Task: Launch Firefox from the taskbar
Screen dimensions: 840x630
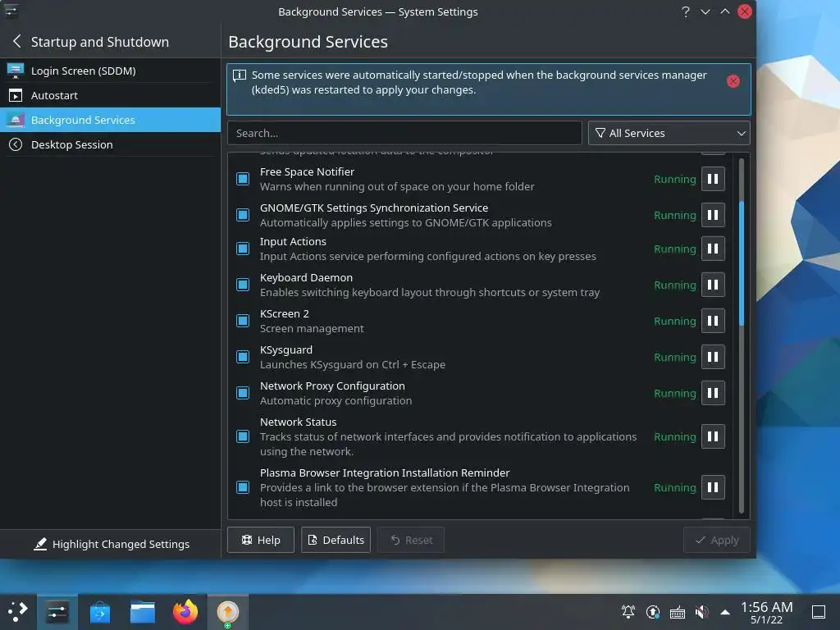Action: 185,612
